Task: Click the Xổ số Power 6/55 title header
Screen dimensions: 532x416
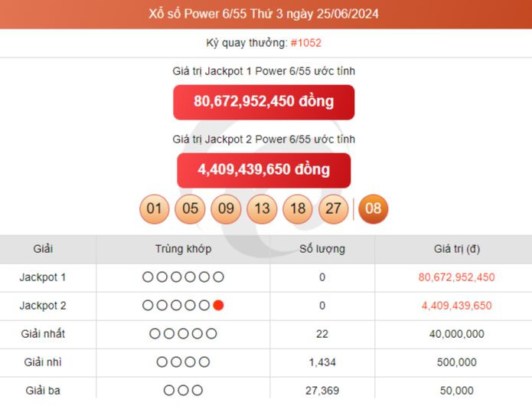Action: (x=264, y=14)
